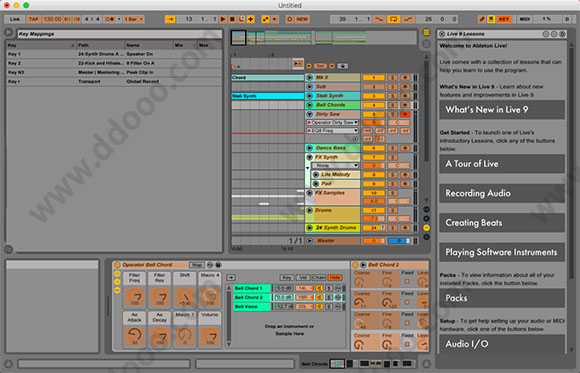The width and height of the screenshot is (580, 373).
Task: Adjust the Ae Attack macro knob
Action: [x=135, y=335]
